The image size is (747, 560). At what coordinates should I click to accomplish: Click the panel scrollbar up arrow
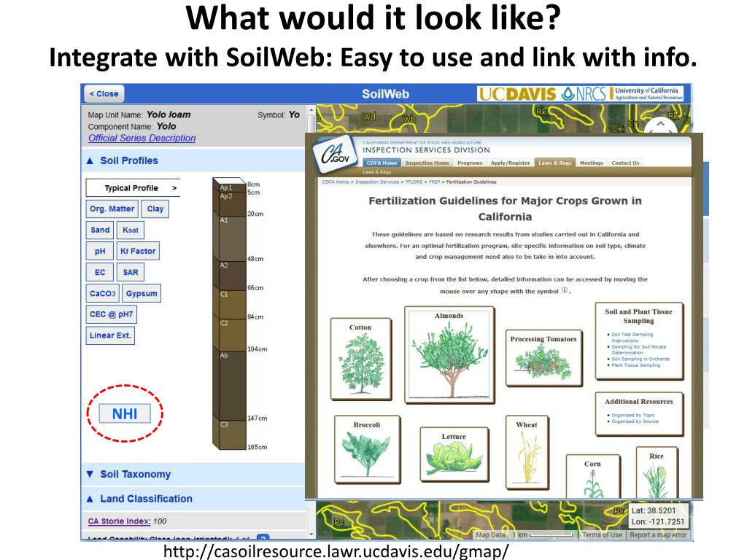click(311, 110)
